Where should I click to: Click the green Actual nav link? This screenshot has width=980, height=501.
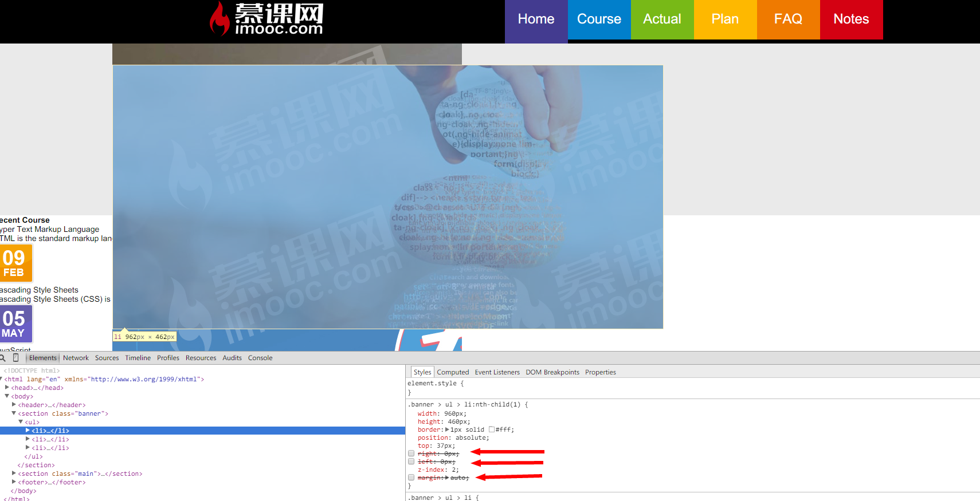pos(663,19)
